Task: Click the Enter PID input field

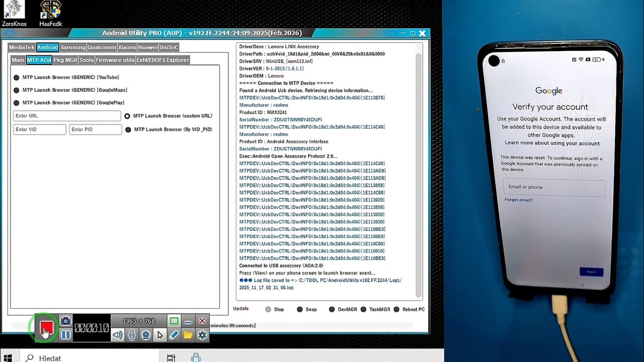Action: pyautogui.click(x=96, y=130)
